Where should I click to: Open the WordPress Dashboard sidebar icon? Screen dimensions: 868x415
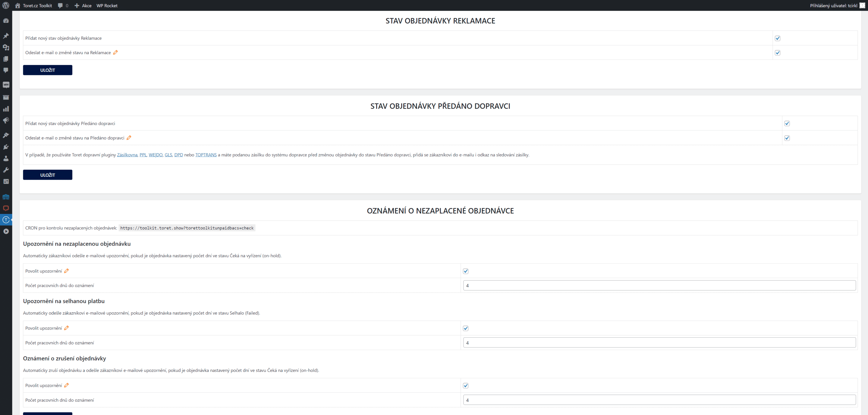[6, 20]
